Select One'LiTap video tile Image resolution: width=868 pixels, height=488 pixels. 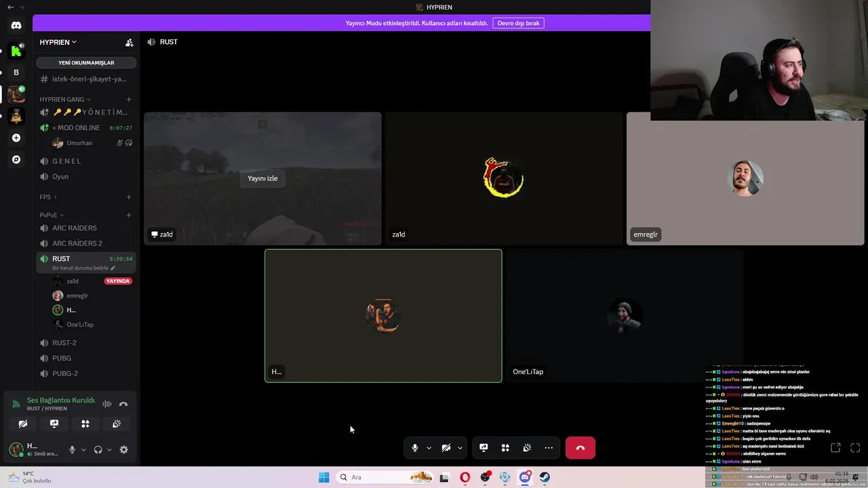[x=625, y=316]
